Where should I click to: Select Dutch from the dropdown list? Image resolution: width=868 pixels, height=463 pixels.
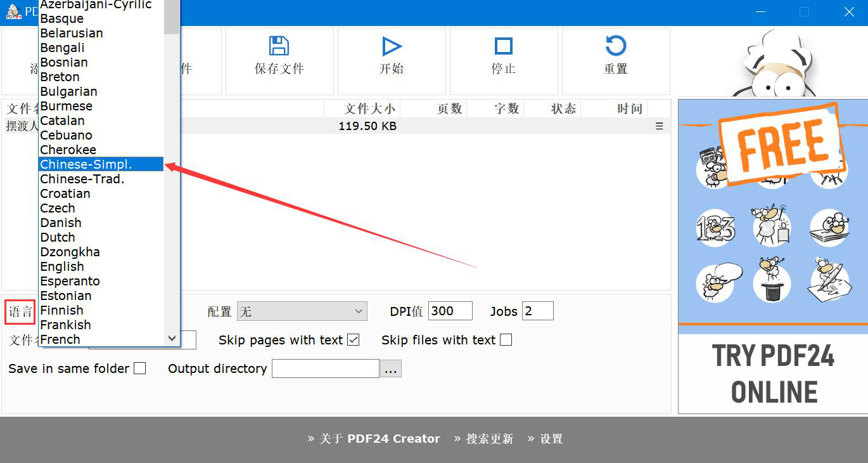click(x=101, y=237)
